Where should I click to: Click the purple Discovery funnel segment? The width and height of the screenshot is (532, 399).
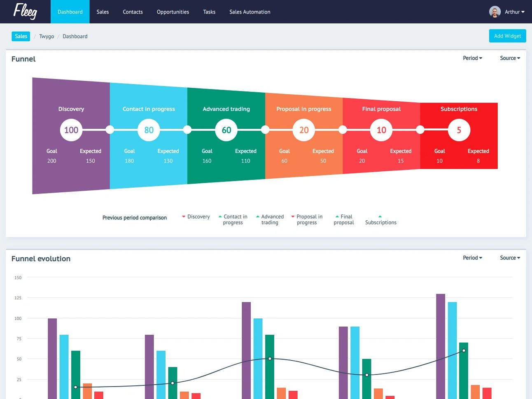pos(71,136)
